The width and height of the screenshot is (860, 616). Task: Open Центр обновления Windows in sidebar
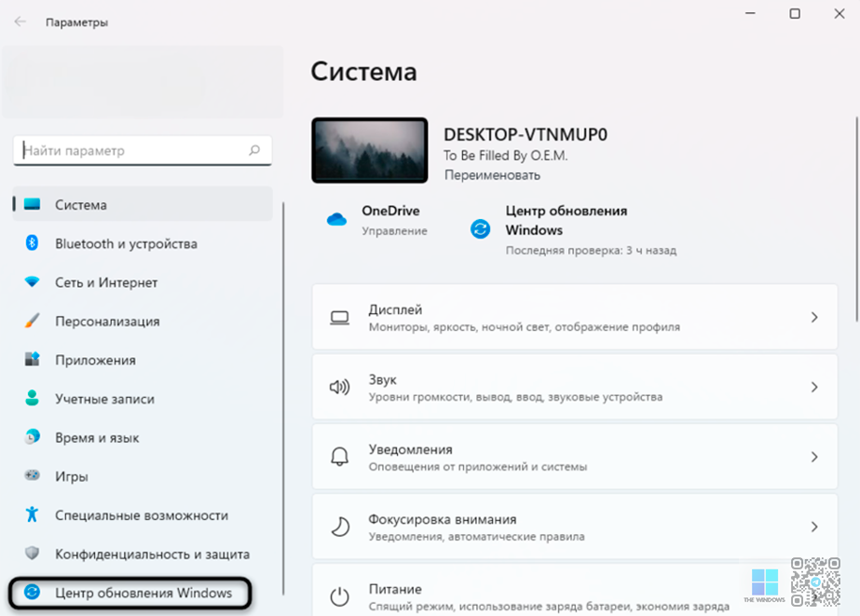[x=130, y=593]
